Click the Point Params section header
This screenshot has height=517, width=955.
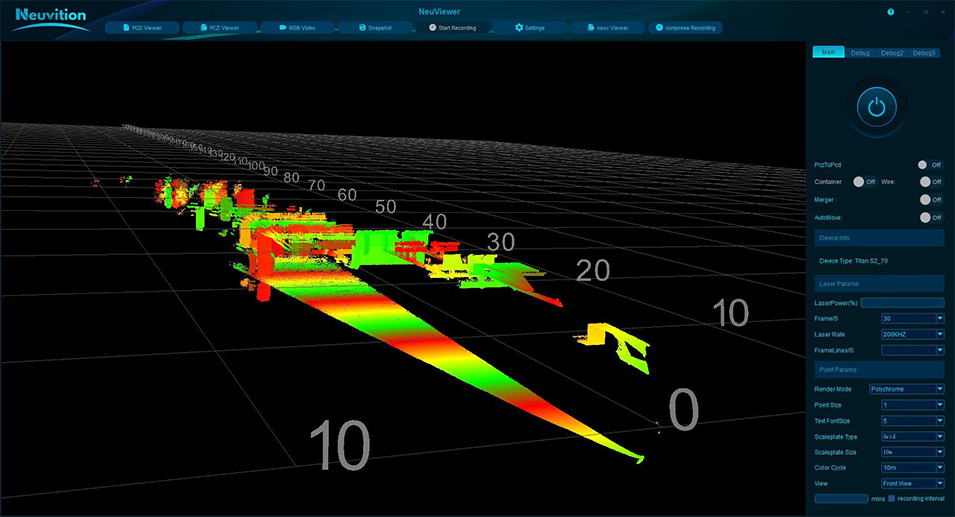tap(879, 370)
